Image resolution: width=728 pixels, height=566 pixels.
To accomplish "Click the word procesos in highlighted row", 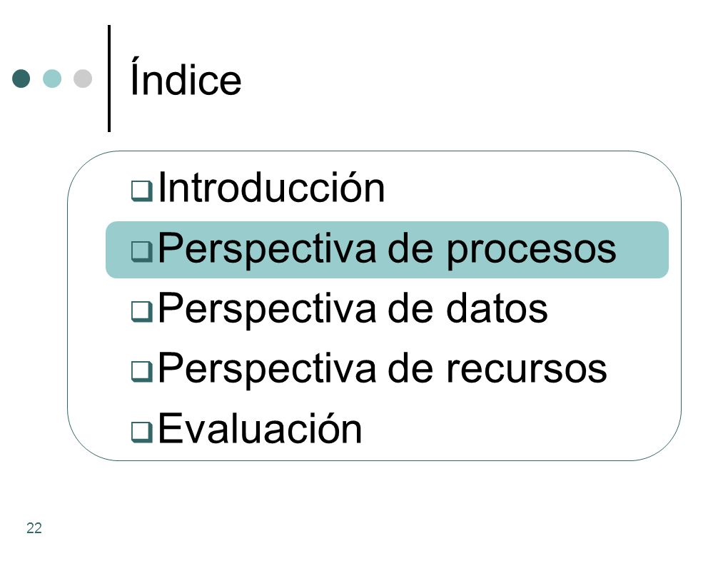I will pyautogui.click(x=531, y=251).
